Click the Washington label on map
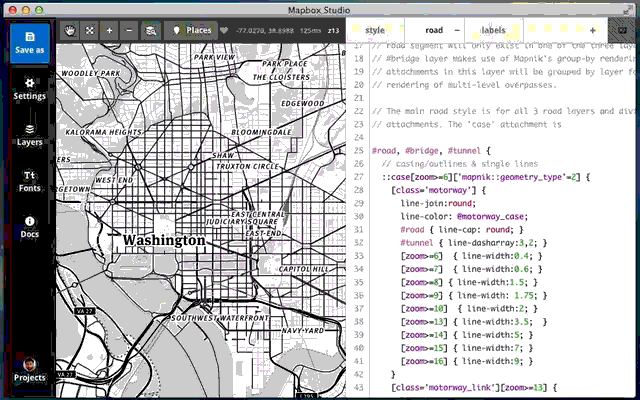 click(x=164, y=240)
